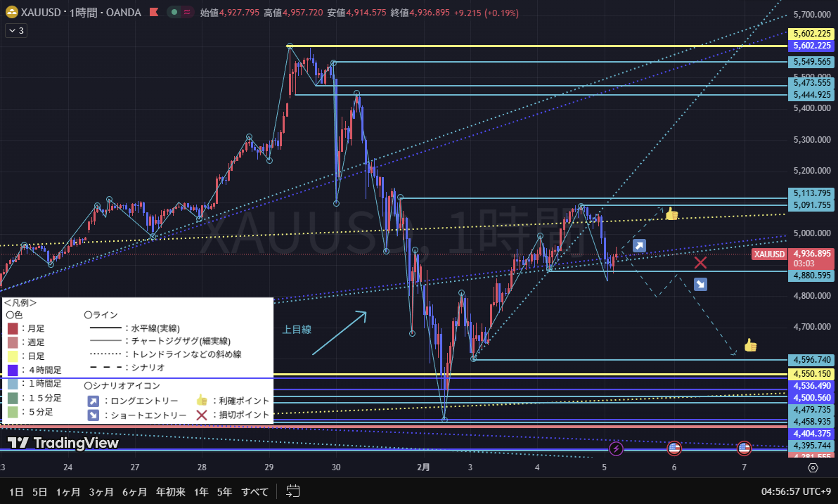This screenshot has height=504, width=838.
Task: Toggle the green market status indicator
Action: pos(173,13)
